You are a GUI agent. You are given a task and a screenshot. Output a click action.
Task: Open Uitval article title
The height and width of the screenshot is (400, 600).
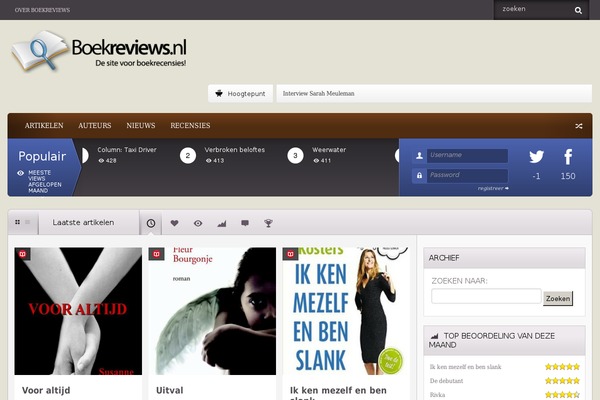pyautogui.click(x=170, y=390)
